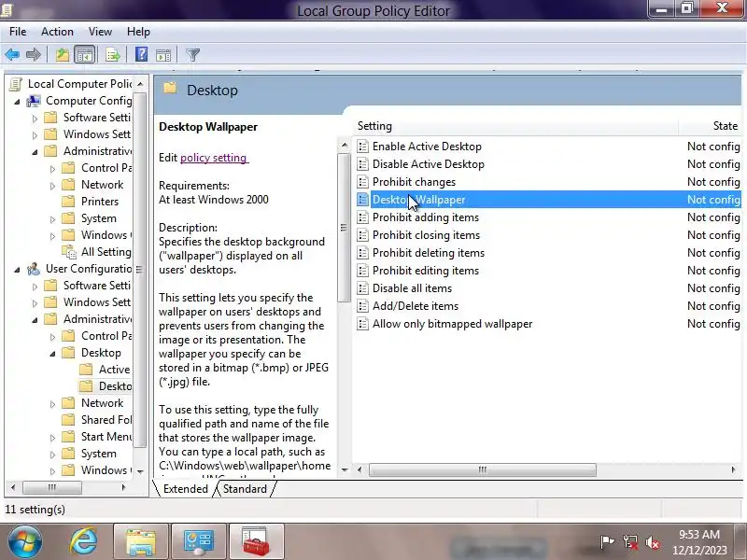Viewport: 747px width, 560px height.
Task: Click the tree pane horizontal scrollbar thumb
Action: (52, 487)
